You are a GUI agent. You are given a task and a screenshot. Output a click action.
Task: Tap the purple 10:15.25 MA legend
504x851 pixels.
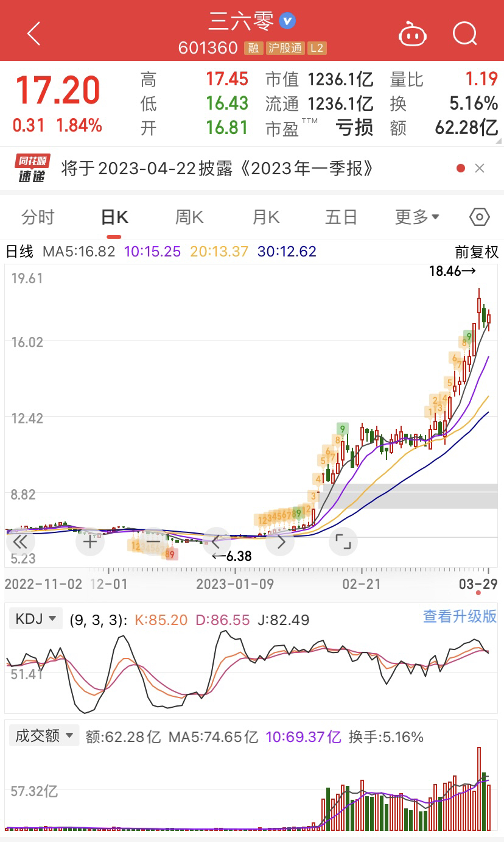coord(152,252)
